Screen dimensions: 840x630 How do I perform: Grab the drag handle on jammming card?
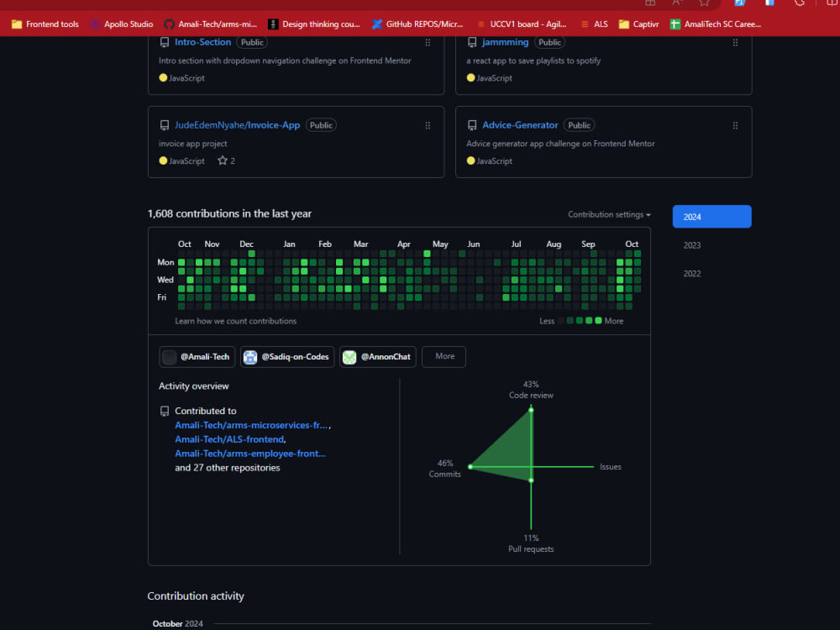tap(735, 42)
